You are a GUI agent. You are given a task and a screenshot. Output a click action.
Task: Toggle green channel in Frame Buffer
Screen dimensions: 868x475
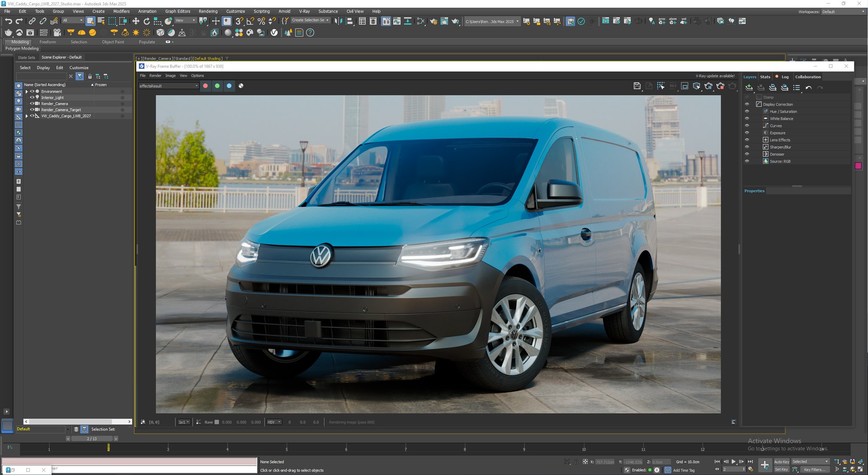click(217, 86)
